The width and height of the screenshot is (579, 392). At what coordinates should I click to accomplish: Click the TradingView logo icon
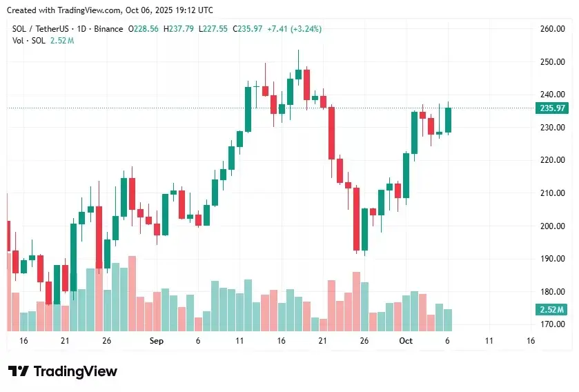click(x=19, y=371)
